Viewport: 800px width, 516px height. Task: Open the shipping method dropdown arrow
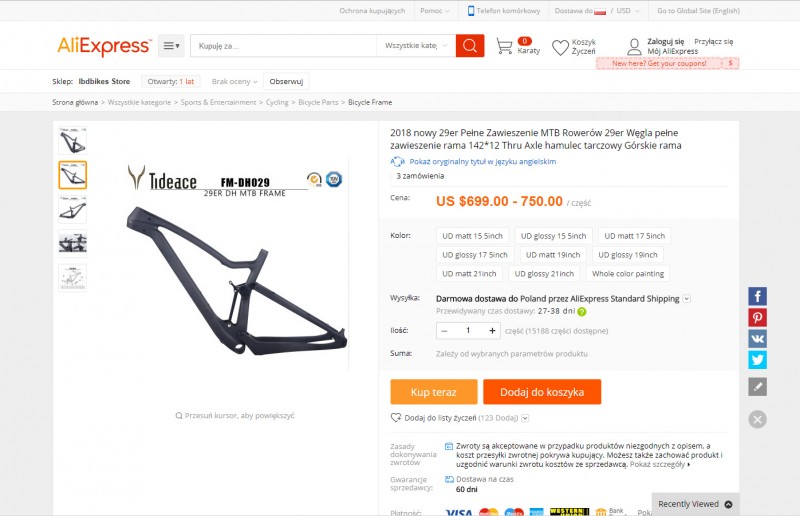[x=687, y=299]
